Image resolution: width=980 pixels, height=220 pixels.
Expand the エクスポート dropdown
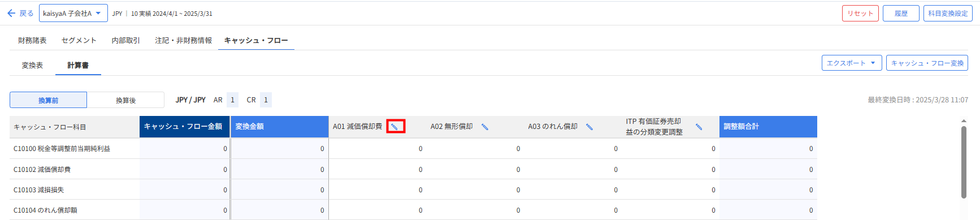852,63
